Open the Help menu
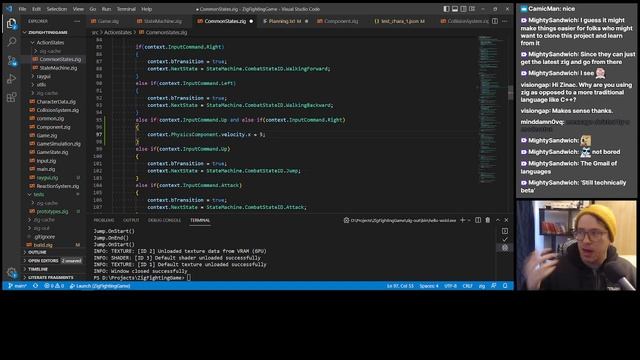Screen dimensions: 640x360 [147, 9]
